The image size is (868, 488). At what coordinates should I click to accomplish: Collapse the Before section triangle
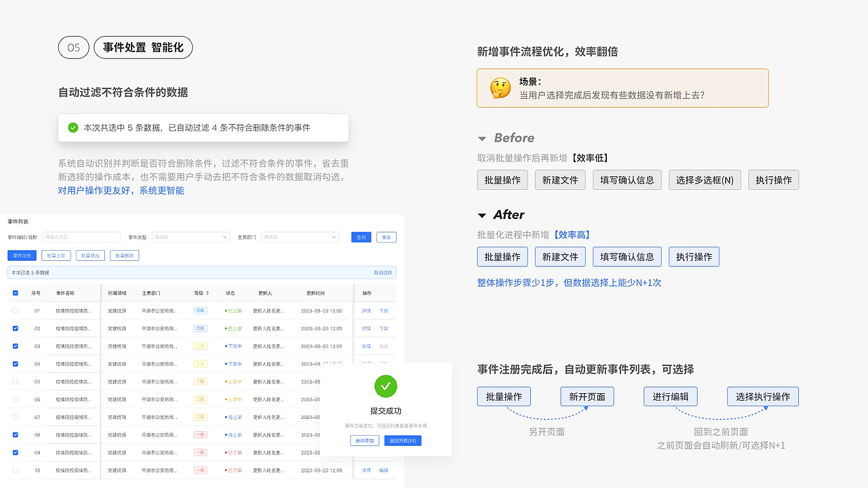click(x=482, y=138)
